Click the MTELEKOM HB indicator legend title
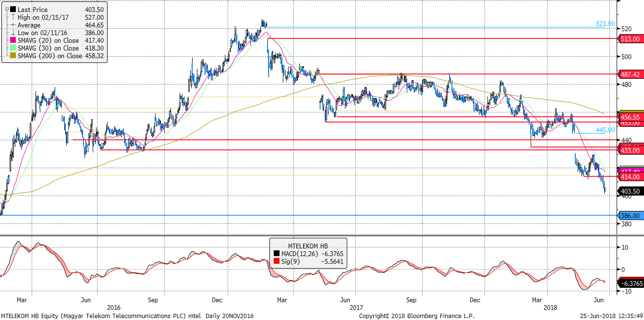 click(x=307, y=246)
